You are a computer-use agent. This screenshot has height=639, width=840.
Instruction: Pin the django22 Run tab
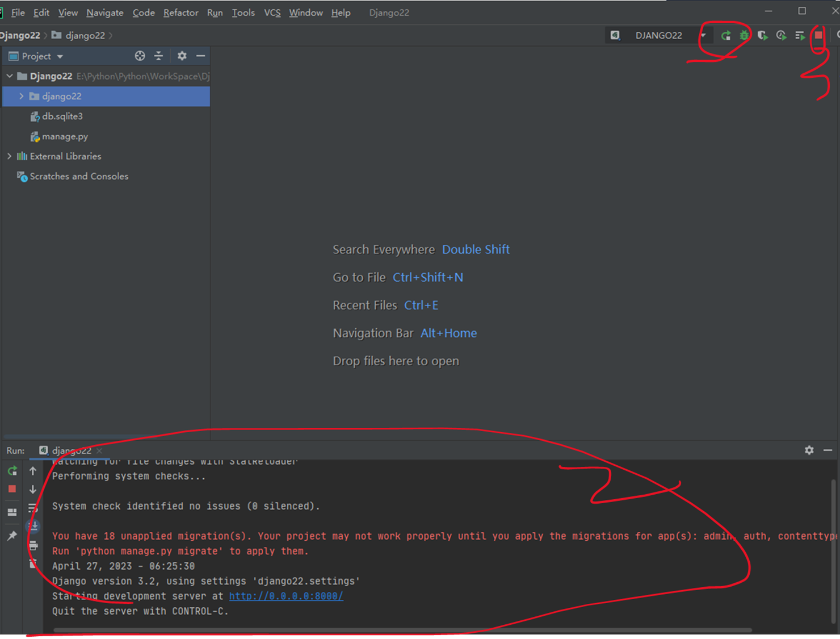(12, 536)
